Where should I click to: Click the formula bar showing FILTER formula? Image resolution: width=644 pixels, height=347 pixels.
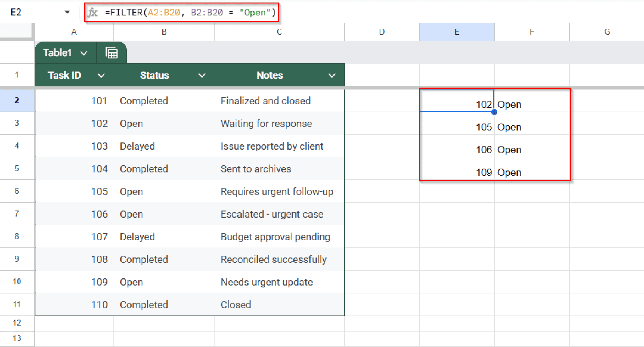[x=189, y=12]
